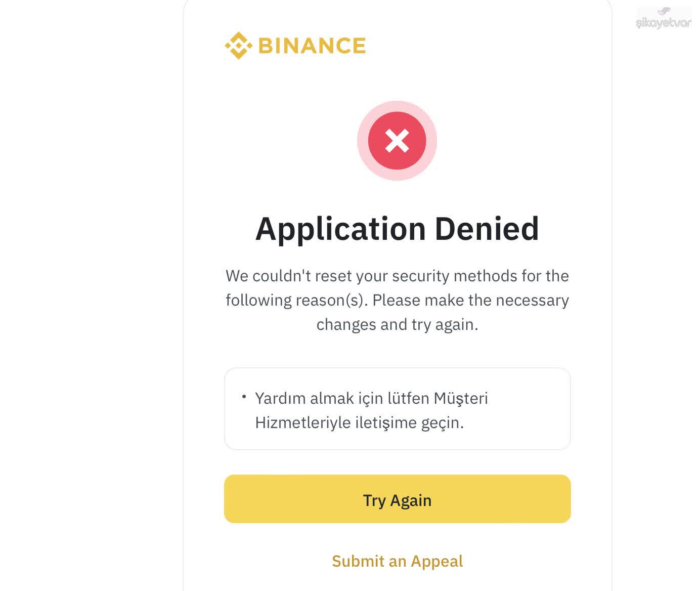Click the white X inside the red circle
Viewport: 700px width, 591px height.
pyautogui.click(x=397, y=141)
